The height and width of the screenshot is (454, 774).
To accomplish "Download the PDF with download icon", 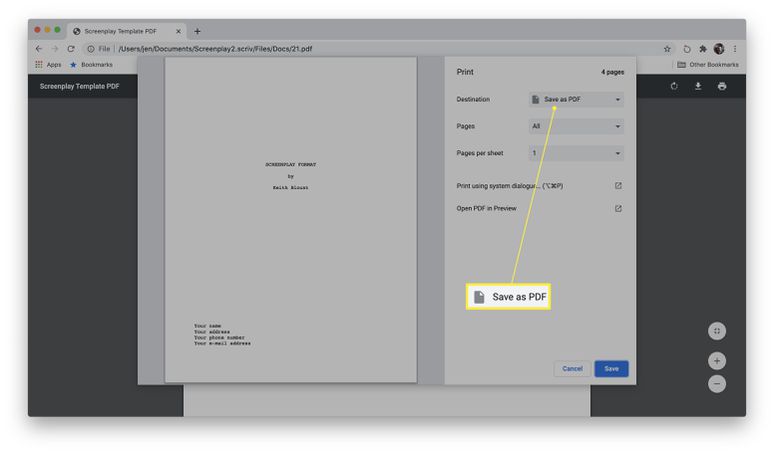I will coord(698,86).
